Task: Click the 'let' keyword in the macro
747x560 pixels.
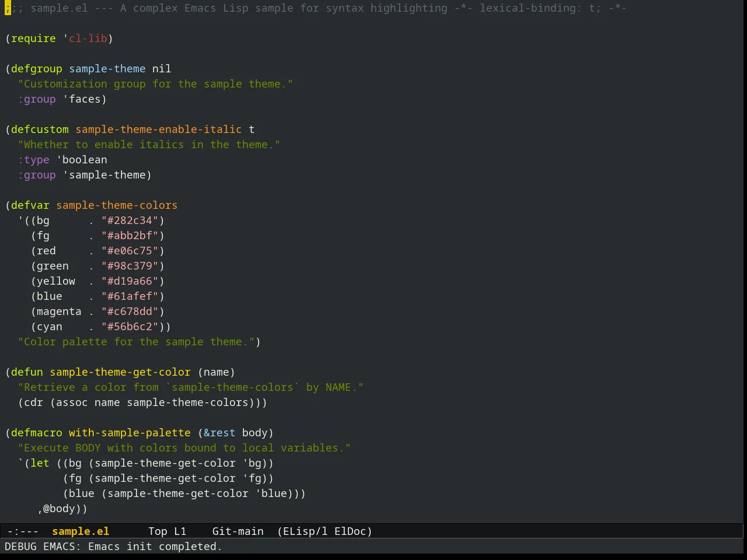Action: click(x=40, y=463)
